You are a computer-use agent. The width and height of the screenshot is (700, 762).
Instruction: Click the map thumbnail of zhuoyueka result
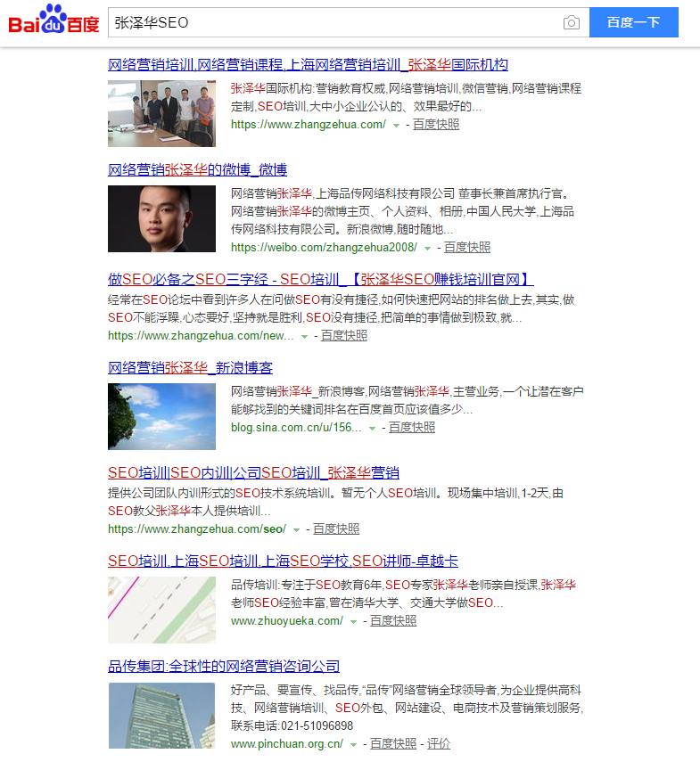[x=161, y=610]
